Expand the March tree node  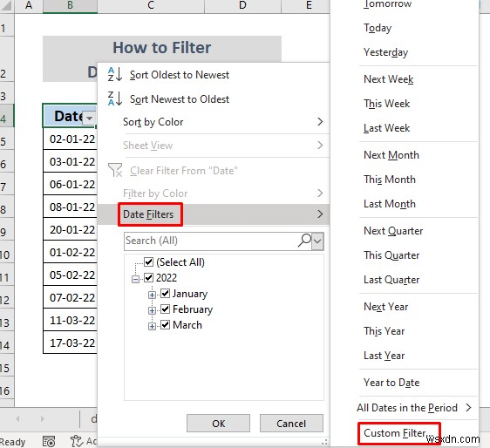coord(152,326)
